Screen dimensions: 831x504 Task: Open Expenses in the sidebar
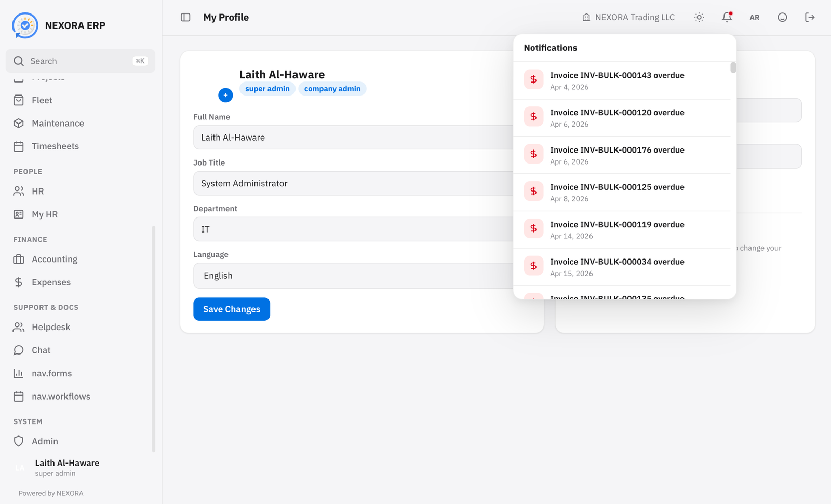(x=81, y=282)
